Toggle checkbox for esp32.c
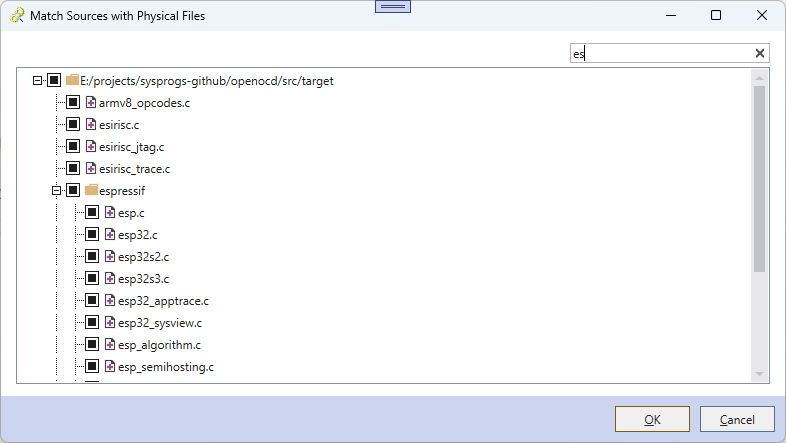 (x=92, y=235)
